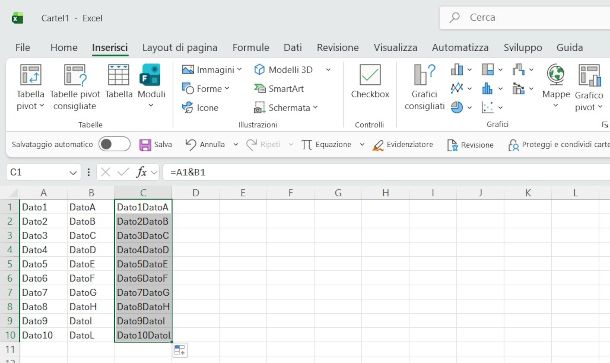Open the Revisione quick access button
Image resolution: width=610 pixels, height=363 pixels.
(470, 145)
